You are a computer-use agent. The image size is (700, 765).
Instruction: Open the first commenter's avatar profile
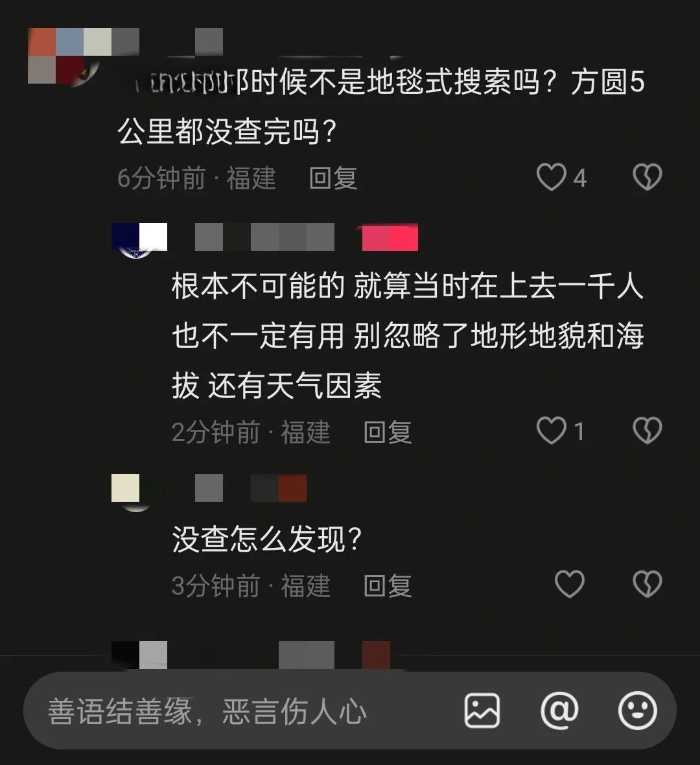tap(64, 56)
